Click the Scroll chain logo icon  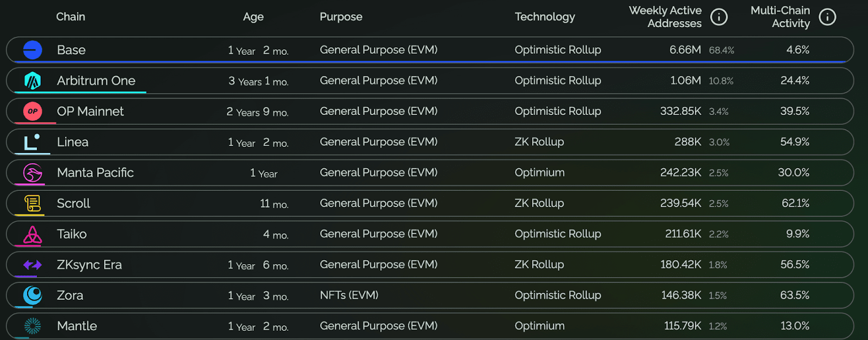pos(33,203)
